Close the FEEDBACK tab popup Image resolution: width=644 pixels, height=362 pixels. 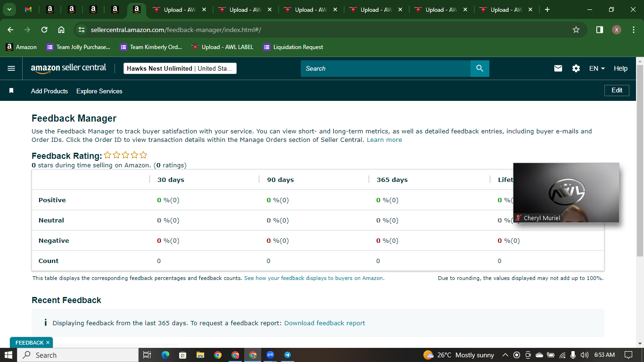click(48, 343)
